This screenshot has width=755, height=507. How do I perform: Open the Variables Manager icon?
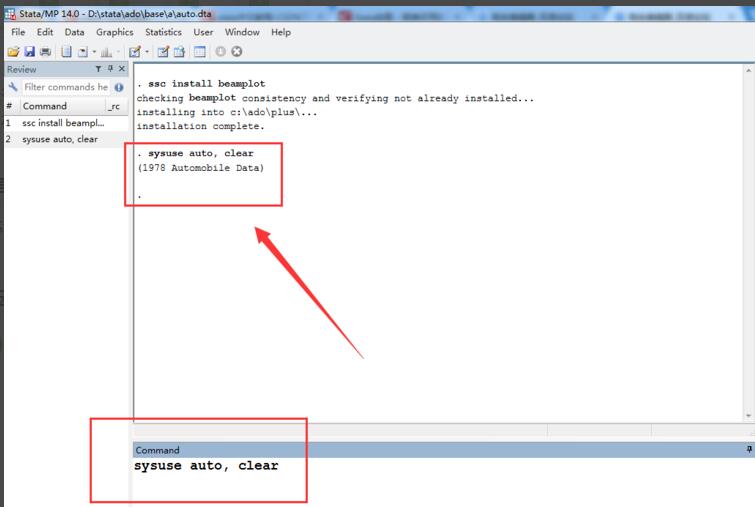[x=199, y=52]
